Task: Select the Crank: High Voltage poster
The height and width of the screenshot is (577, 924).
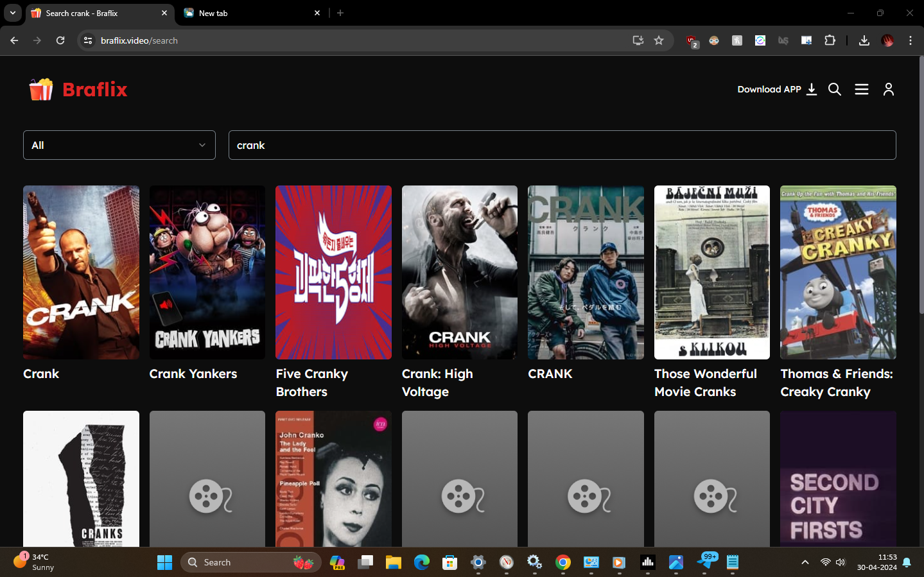Action: point(459,272)
